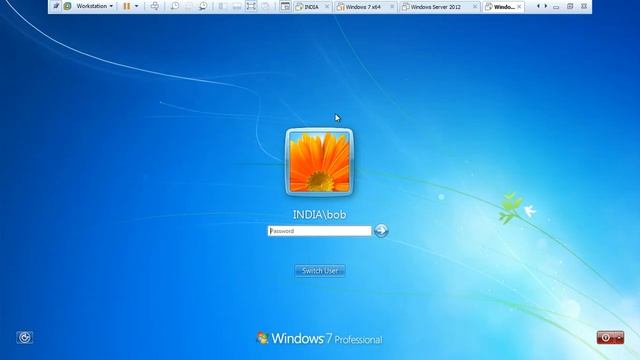This screenshot has height=360, width=640.
Task: Enter full screen mode from the toolbar
Action: point(251,6)
